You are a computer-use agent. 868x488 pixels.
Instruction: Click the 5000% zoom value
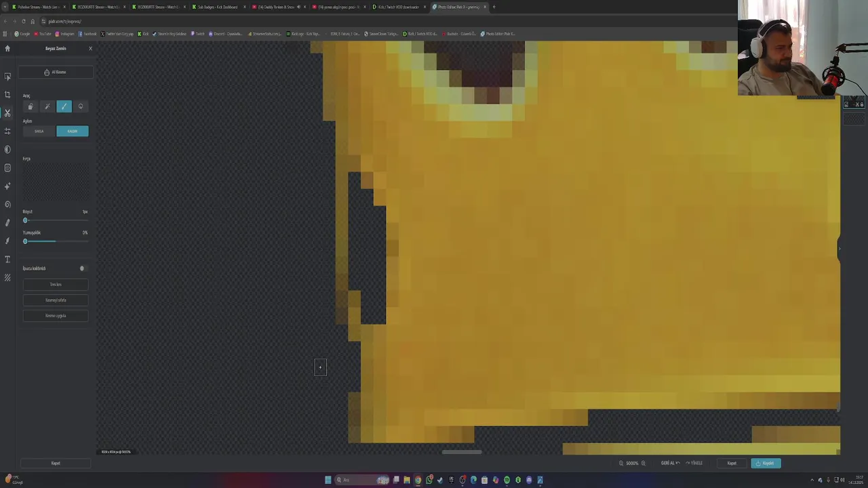tap(632, 464)
